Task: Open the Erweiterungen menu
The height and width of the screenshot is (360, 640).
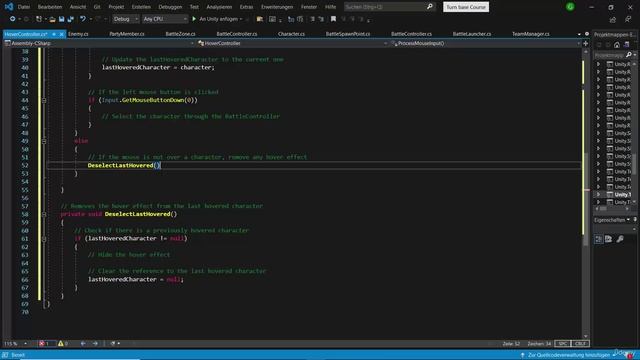Action: pyautogui.click(x=277, y=7)
